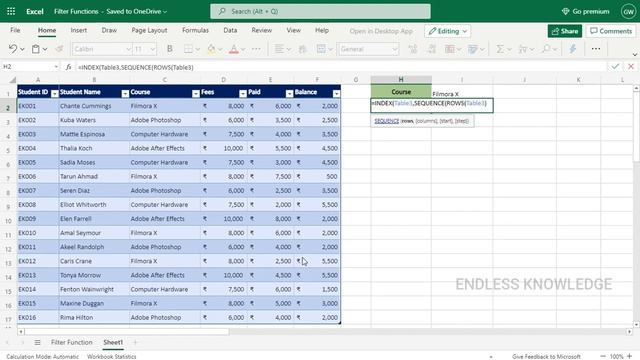Switch to the Page Layout tab

click(x=149, y=30)
